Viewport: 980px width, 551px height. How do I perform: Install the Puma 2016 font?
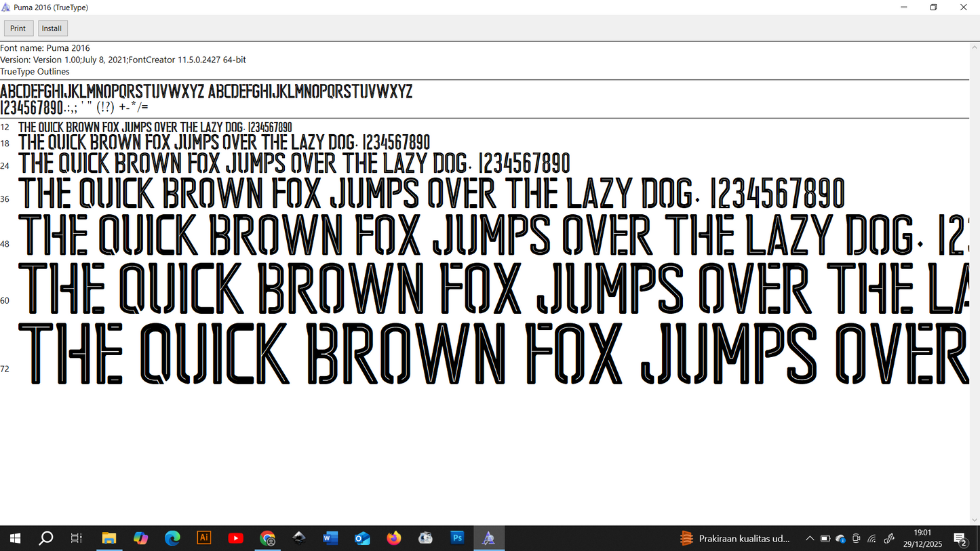click(x=52, y=28)
